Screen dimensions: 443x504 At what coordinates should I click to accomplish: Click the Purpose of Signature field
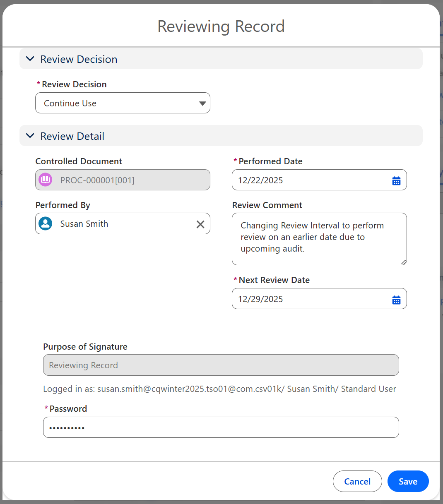click(x=221, y=365)
